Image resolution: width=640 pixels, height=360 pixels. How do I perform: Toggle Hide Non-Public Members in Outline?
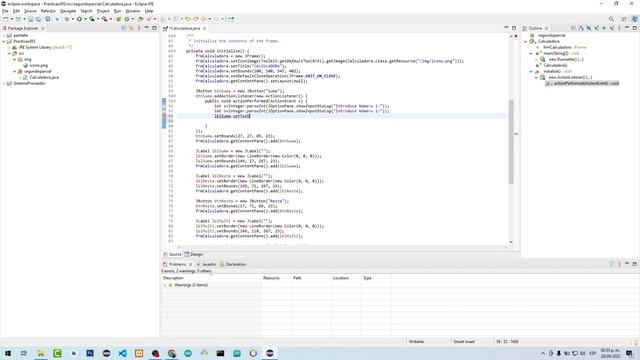pyautogui.click(x=604, y=28)
